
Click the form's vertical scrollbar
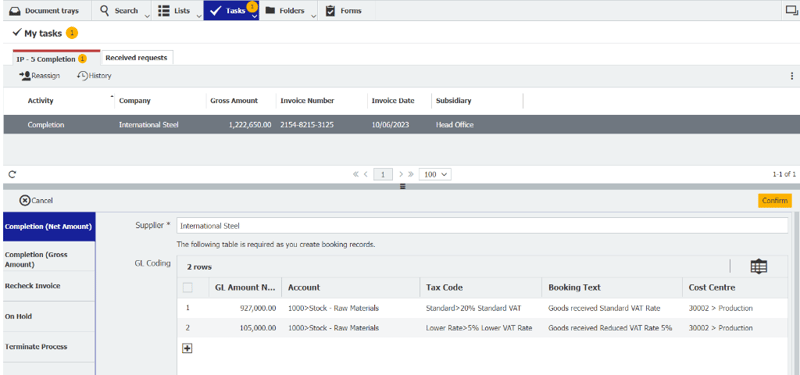coord(795,293)
